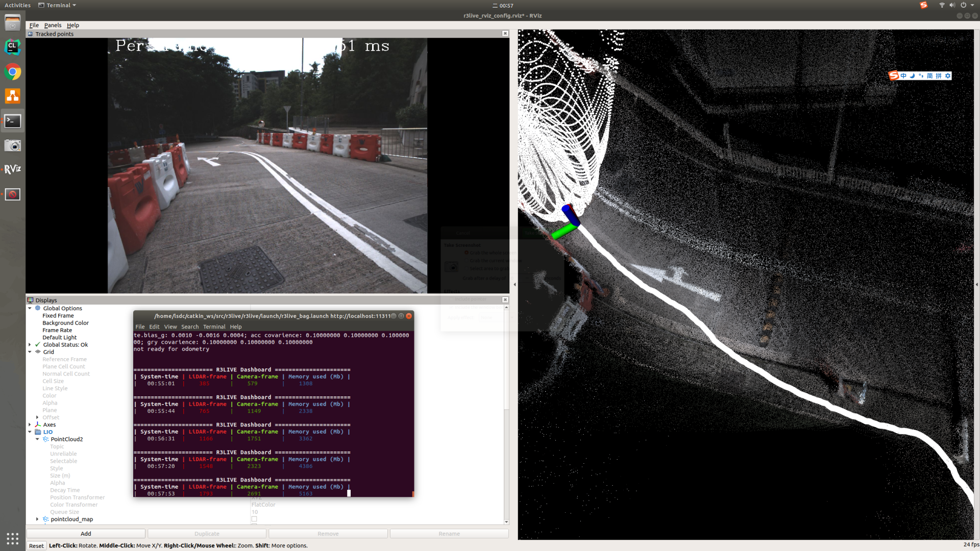Open the CLion IDE dock icon
980x551 pixels.
(12, 47)
